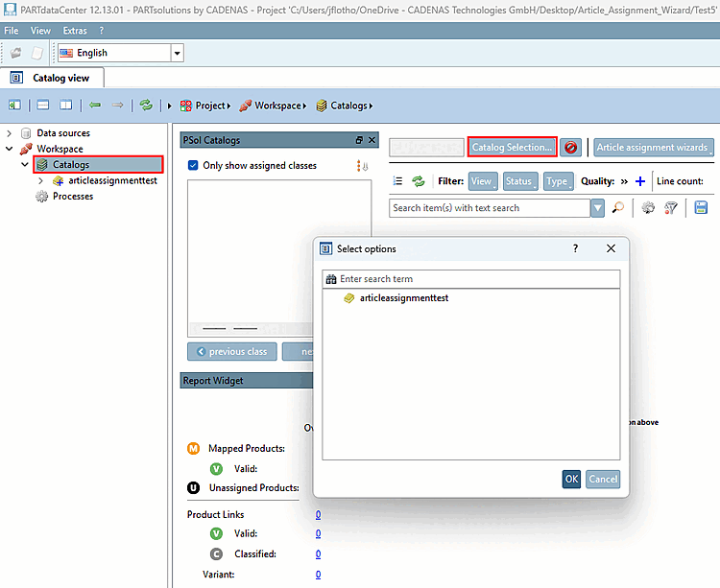Click the list view icon beside Filter

tap(397, 181)
